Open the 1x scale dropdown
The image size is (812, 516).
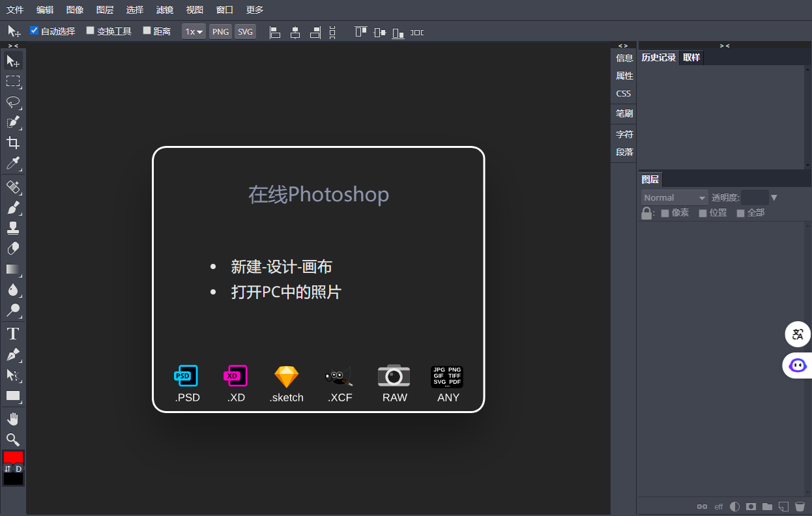tap(194, 31)
